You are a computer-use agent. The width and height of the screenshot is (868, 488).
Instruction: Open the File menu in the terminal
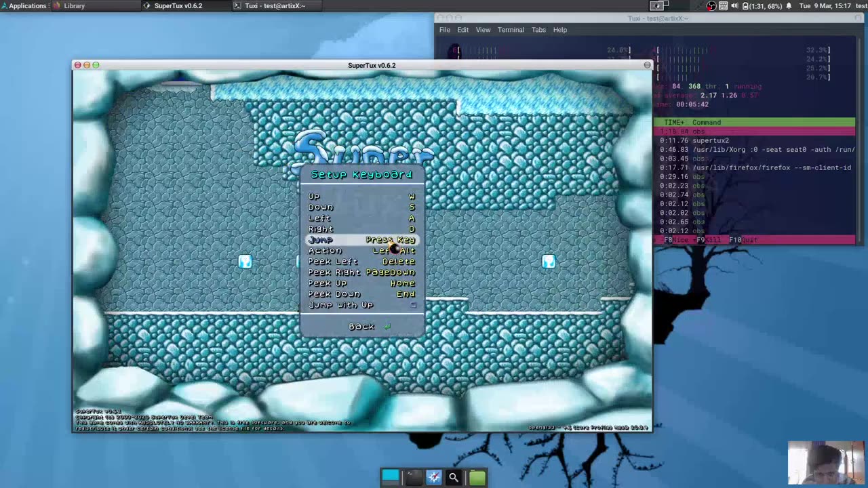coord(445,30)
